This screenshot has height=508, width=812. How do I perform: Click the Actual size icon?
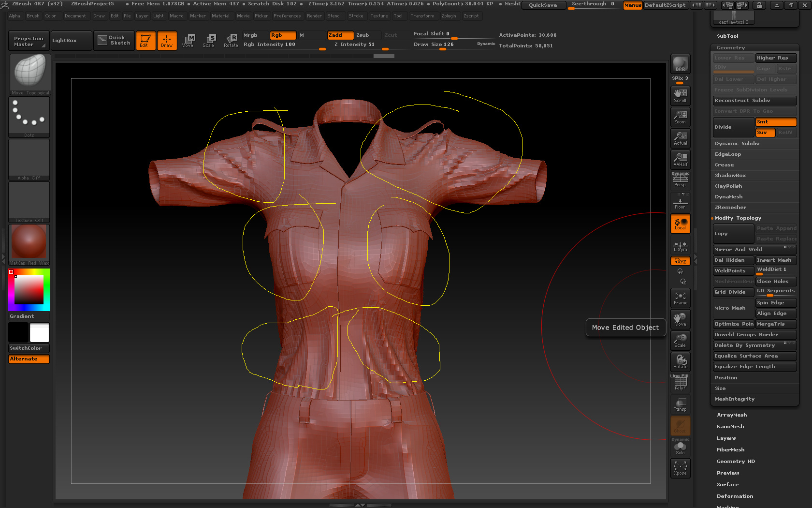[x=680, y=138]
